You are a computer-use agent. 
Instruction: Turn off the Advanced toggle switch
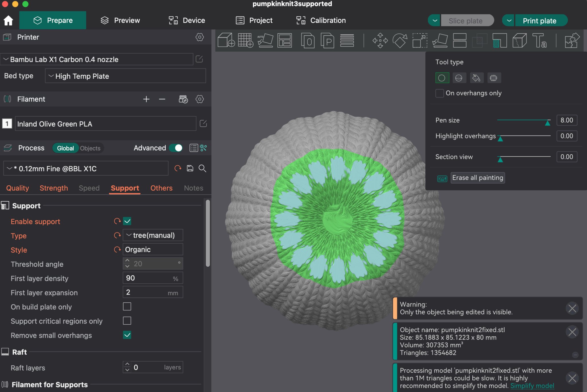[176, 148]
